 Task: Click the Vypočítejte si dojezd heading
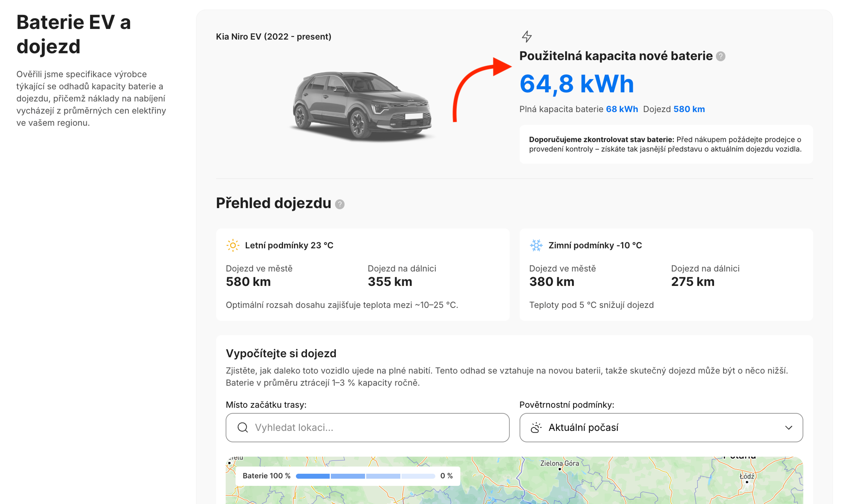tap(281, 353)
